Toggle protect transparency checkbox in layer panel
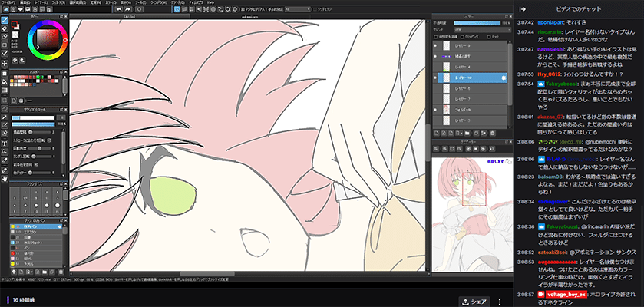The height and width of the screenshot is (307, 644). pyautogui.click(x=436, y=37)
